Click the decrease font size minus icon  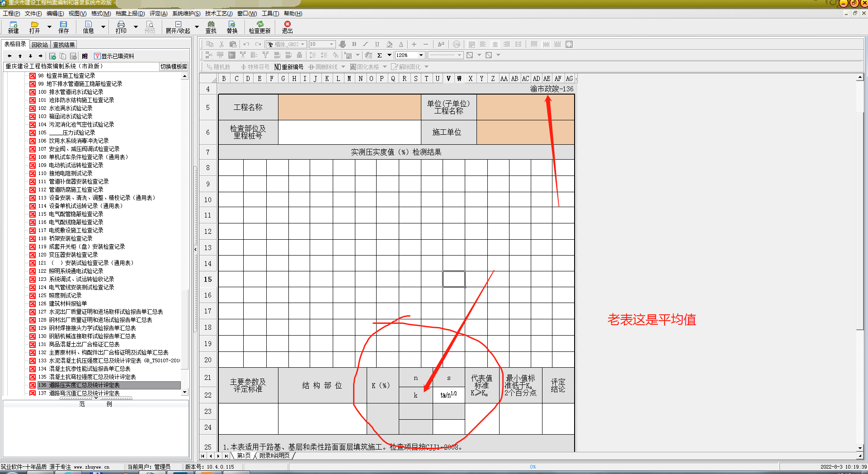click(x=425, y=44)
